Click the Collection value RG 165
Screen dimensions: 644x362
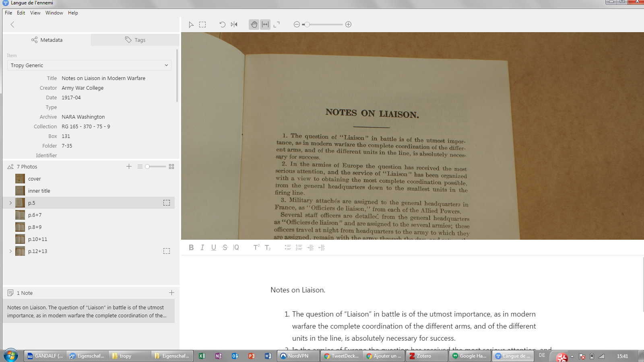point(86,126)
